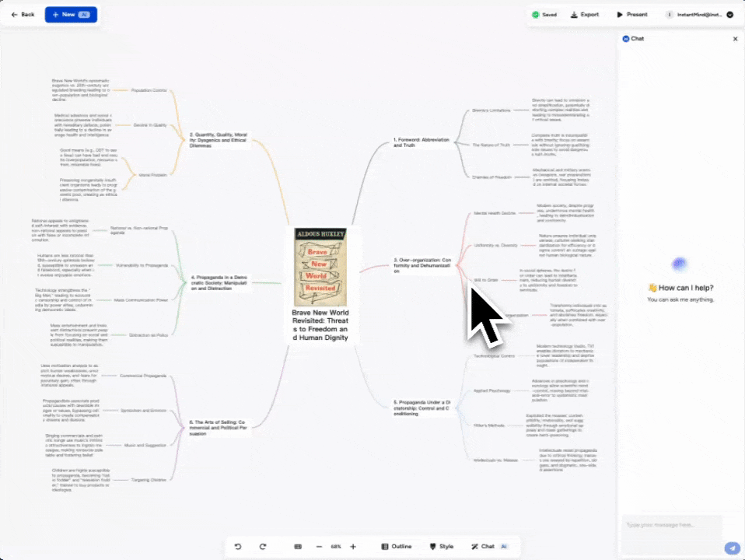Viewport: 745px width, 560px height.
Task: Select node '1. Foreword: Abbreviation and Truth'
Action: (421, 142)
